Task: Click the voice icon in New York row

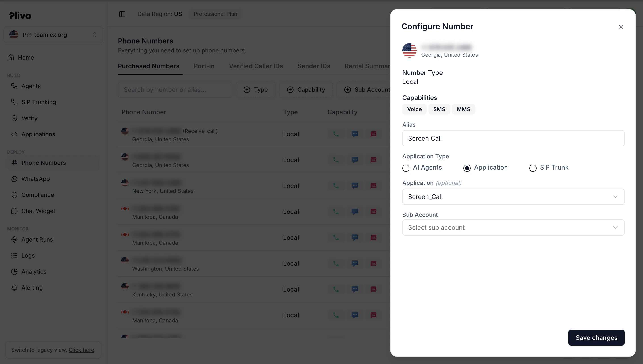Action: [x=336, y=186]
